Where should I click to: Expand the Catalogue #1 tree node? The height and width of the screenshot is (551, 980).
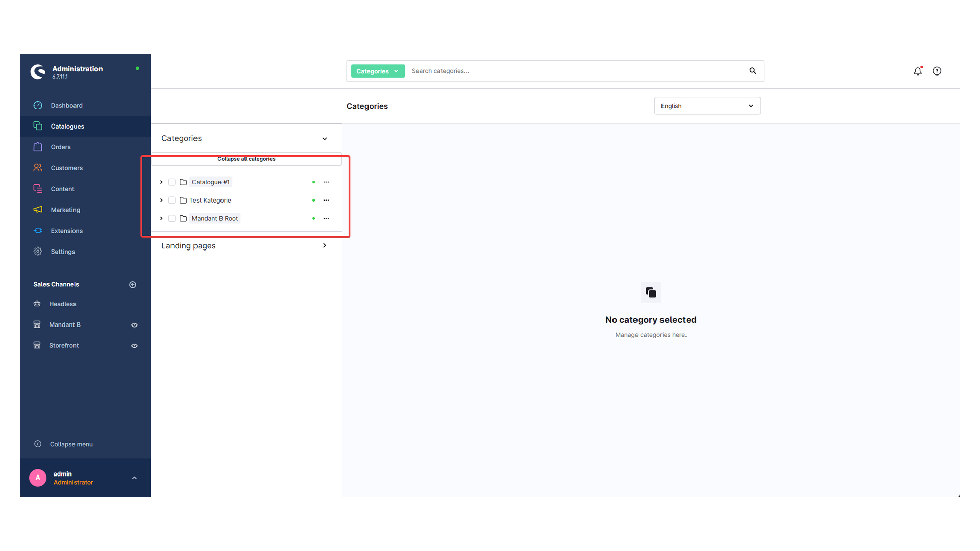161,182
